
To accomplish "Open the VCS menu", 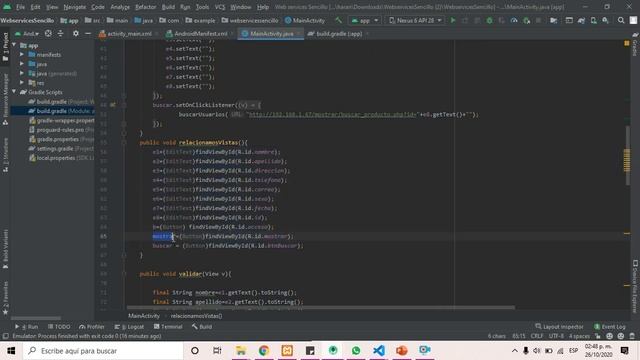I will coord(220,7).
